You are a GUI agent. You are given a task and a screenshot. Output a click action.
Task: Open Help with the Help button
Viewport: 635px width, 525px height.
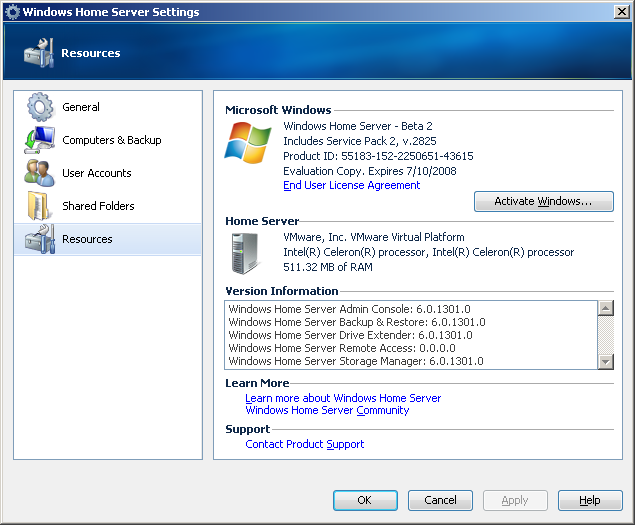tap(590, 500)
